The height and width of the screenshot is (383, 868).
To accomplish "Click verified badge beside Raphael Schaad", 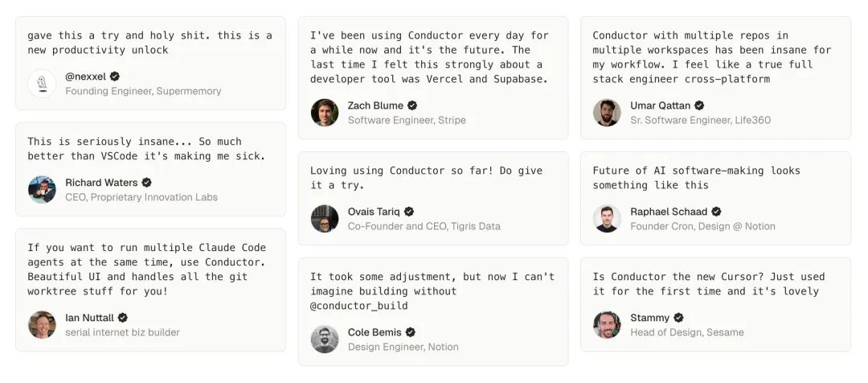I will (x=716, y=212).
